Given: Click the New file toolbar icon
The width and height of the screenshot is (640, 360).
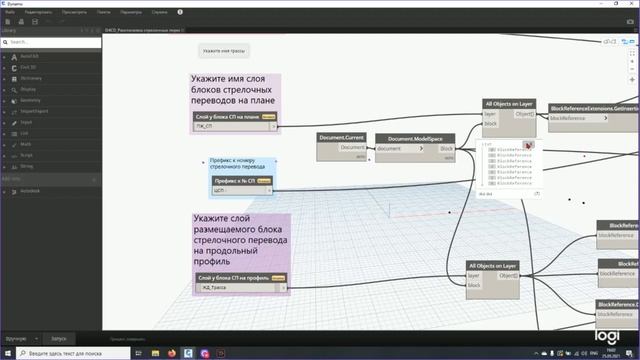Looking at the screenshot, I should (8, 22).
